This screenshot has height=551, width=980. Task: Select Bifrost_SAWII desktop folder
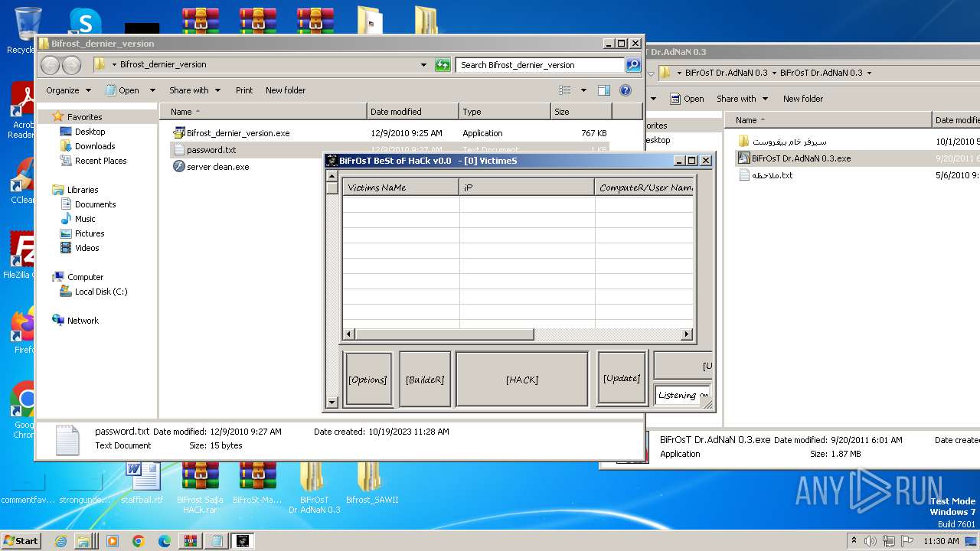click(372, 483)
